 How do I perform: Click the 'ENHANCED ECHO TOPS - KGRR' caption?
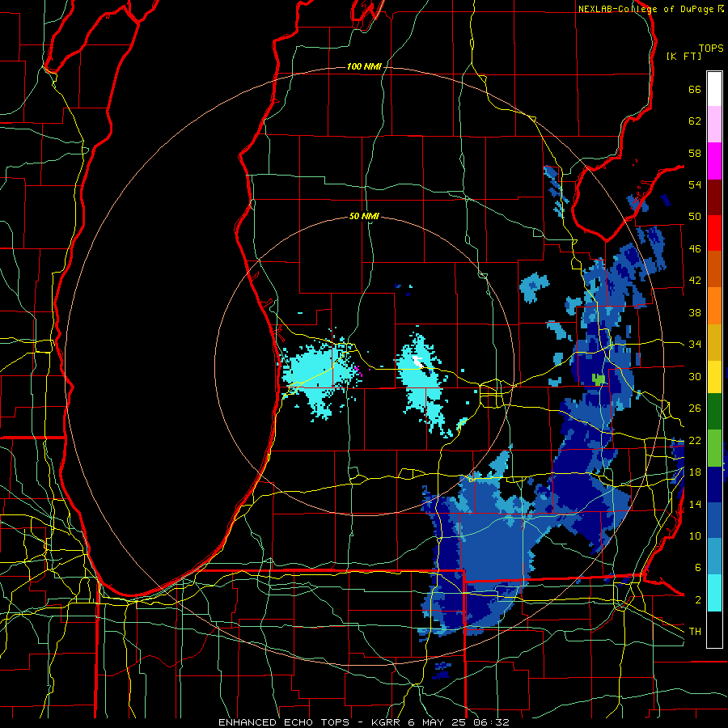coord(309,722)
